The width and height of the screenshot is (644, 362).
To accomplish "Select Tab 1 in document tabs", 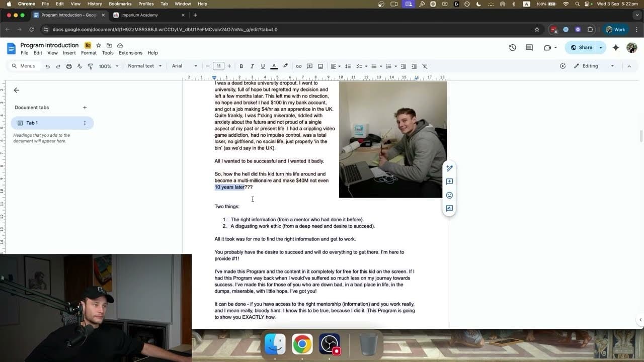I will click(x=52, y=123).
